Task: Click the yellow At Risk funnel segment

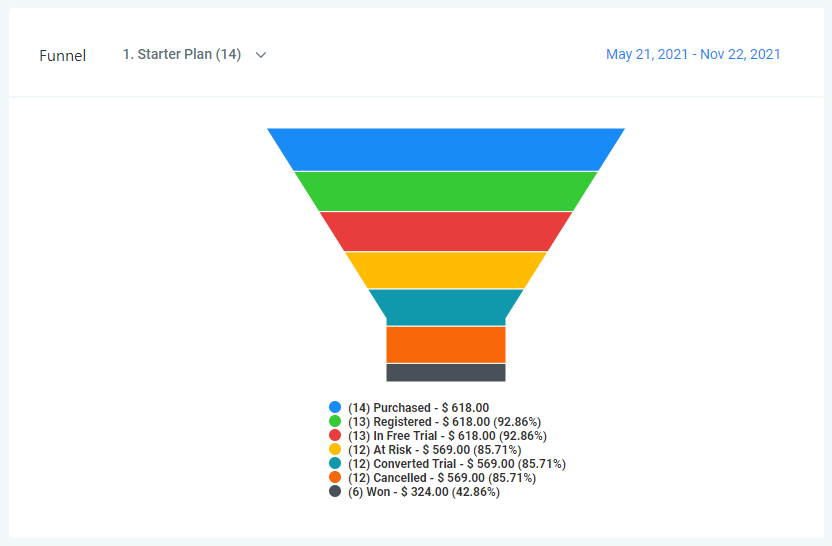Action: point(446,270)
